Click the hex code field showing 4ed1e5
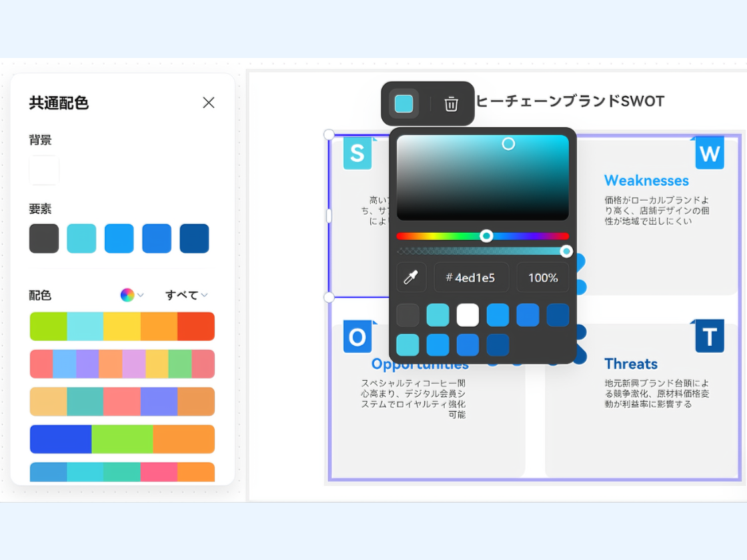The image size is (747, 560). click(472, 277)
